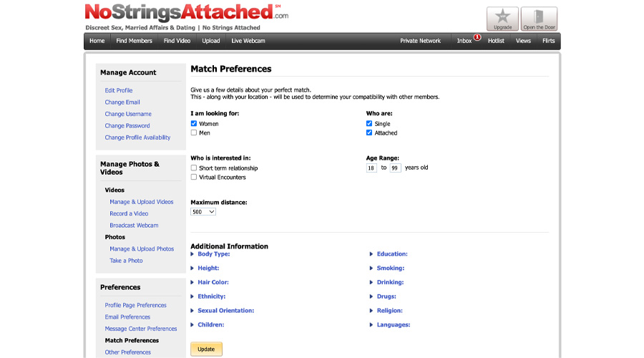Open the Hotlist menu item
Image resolution: width=644 pixels, height=358 pixels.
point(496,41)
